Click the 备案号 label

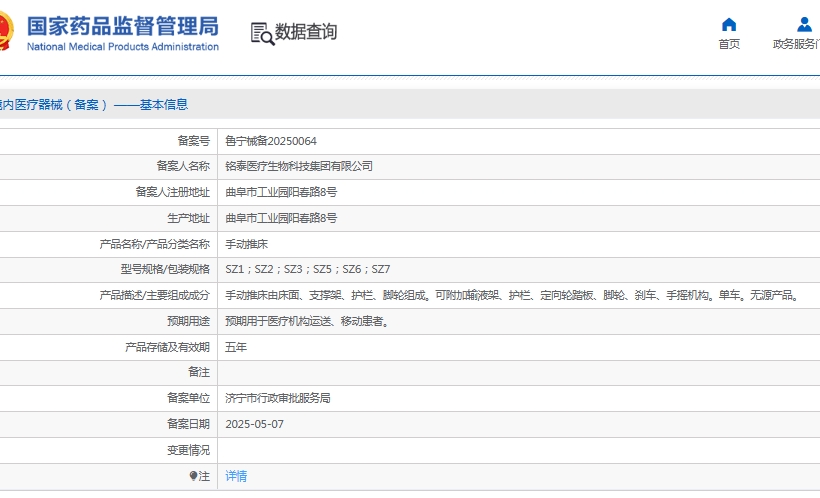tap(193, 141)
